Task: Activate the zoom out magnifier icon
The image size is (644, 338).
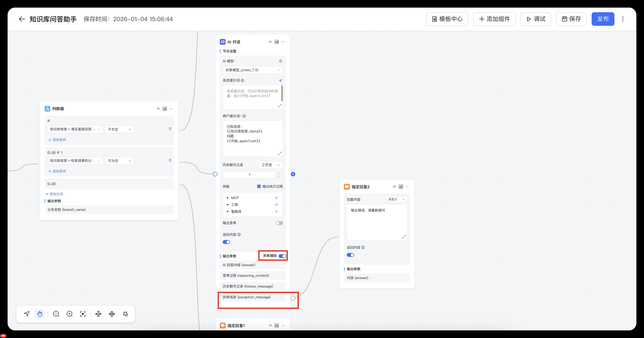Action: tap(56, 314)
